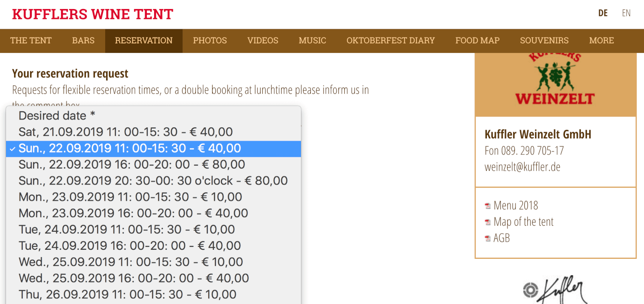The height and width of the screenshot is (304, 644).
Task: Go to the Reservation page
Action: (x=144, y=40)
